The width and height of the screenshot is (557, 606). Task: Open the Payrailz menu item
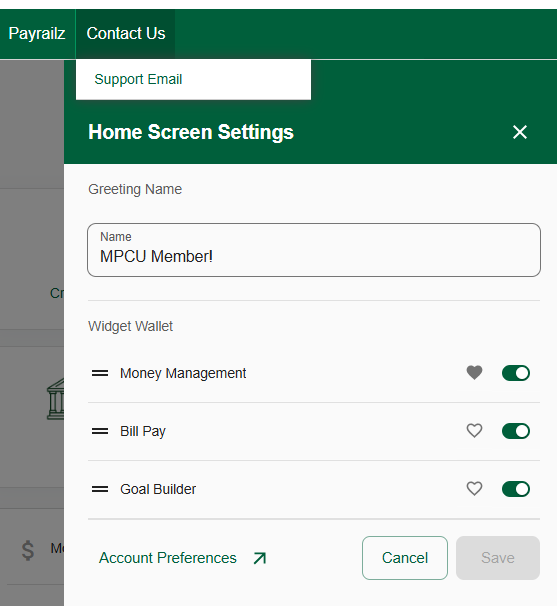pos(37,34)
